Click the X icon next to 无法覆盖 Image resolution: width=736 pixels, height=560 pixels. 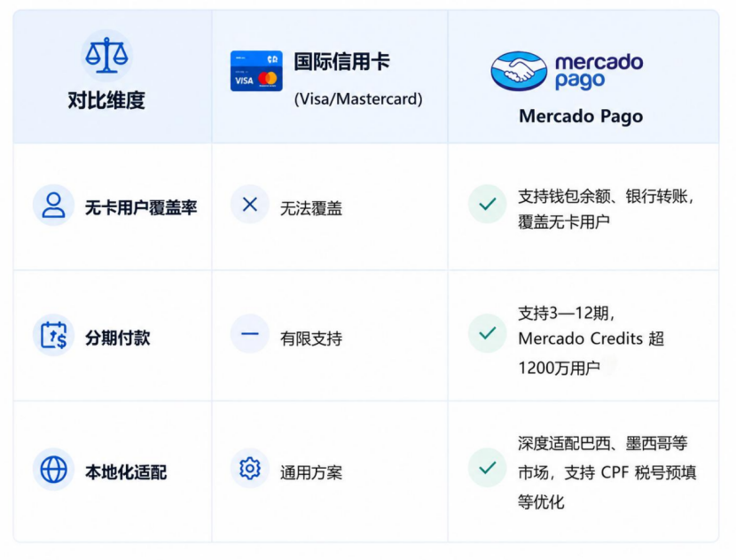[250, 204]
